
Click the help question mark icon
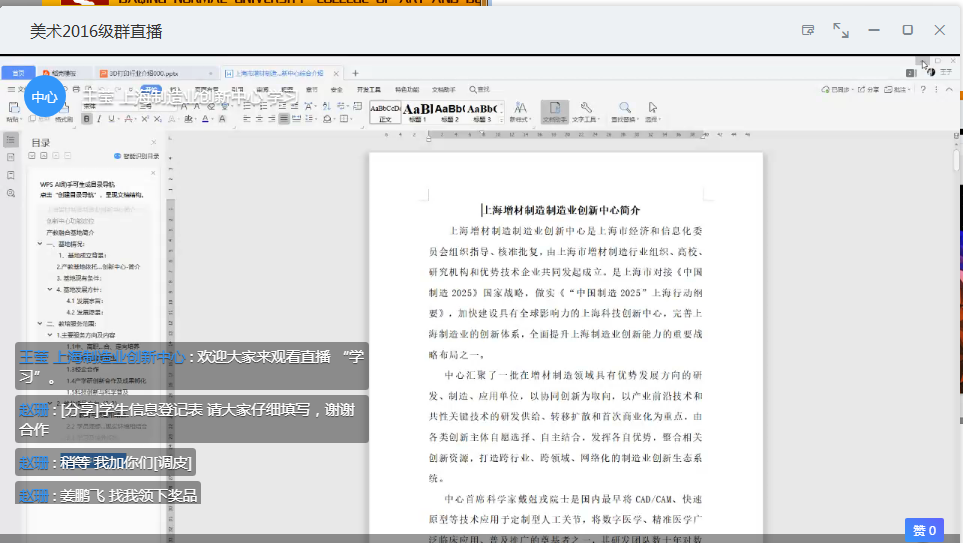(x=922, y=90)
